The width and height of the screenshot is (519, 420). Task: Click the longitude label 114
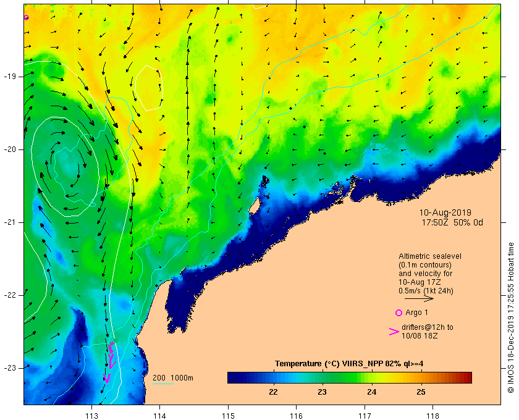click(160, 416)
